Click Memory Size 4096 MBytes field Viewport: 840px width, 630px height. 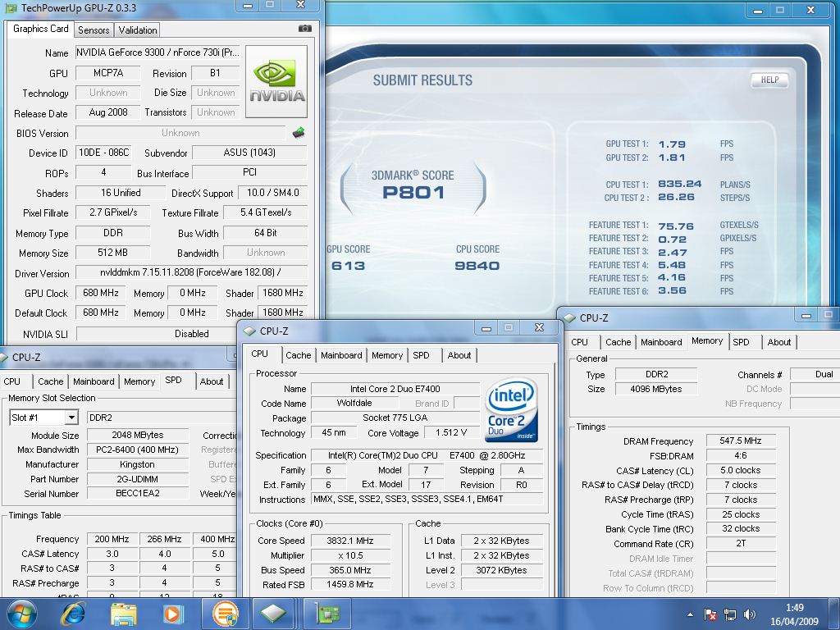[x=656, y=389]
